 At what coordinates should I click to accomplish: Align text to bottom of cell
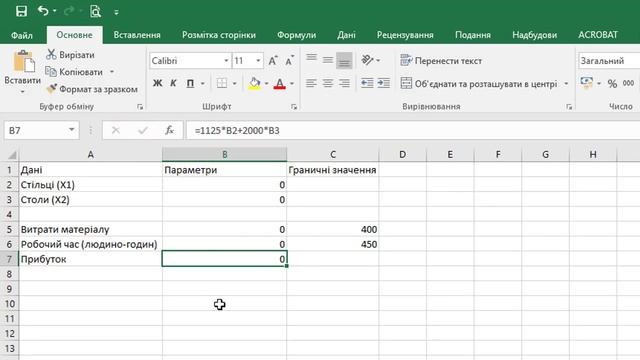[x=344, y=60]
